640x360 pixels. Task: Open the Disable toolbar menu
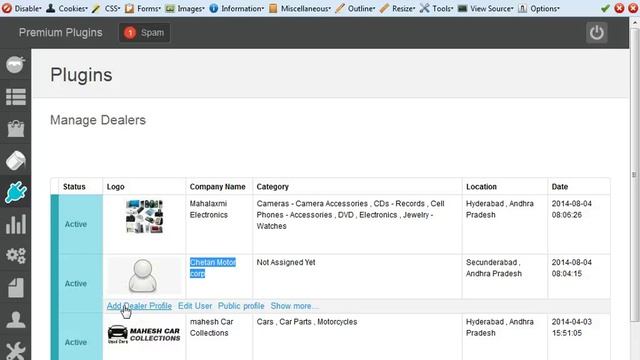[x=22, y=8]
